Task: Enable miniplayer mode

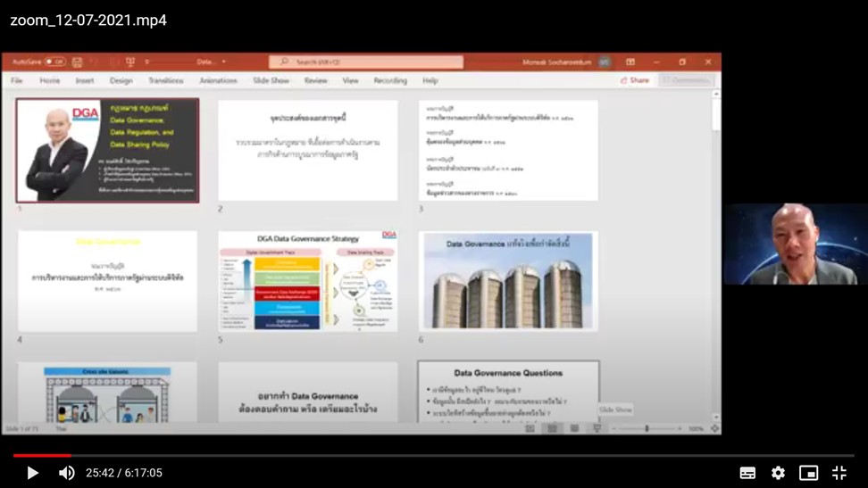Action: point(808,473)
